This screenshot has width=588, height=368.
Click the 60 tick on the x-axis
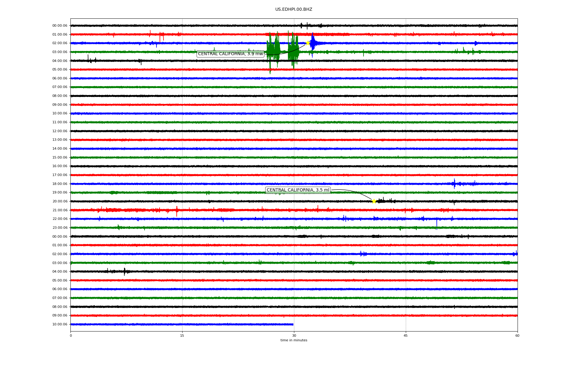(x=517, y=335)
